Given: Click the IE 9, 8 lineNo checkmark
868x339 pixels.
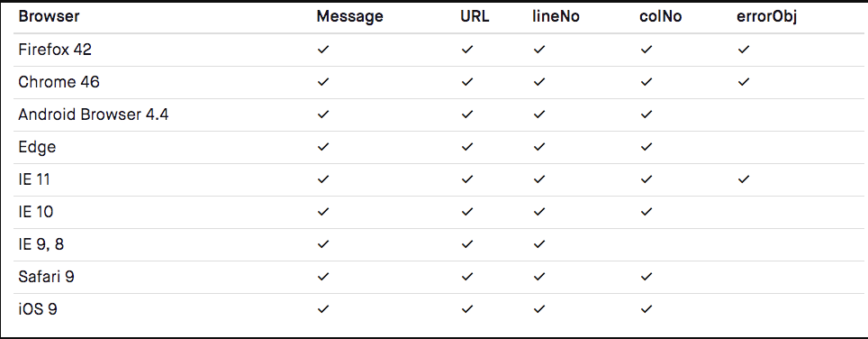Looking at the screenshot, I should pos(539,244).
